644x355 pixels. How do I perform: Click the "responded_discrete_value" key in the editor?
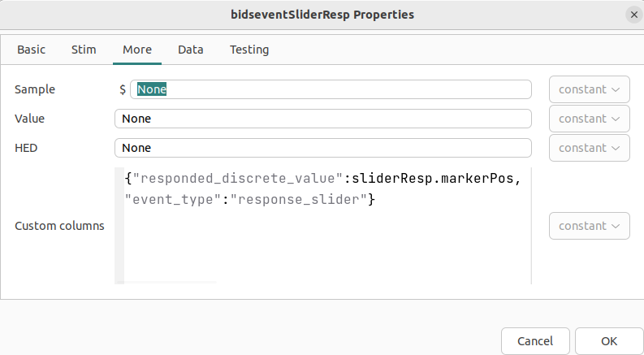[238, 179]
